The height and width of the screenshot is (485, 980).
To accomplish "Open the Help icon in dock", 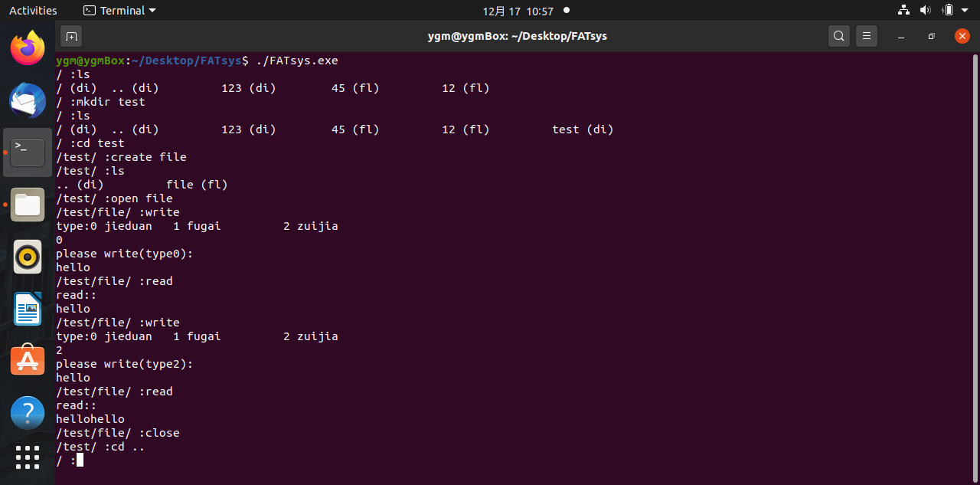I will (28, 413).
